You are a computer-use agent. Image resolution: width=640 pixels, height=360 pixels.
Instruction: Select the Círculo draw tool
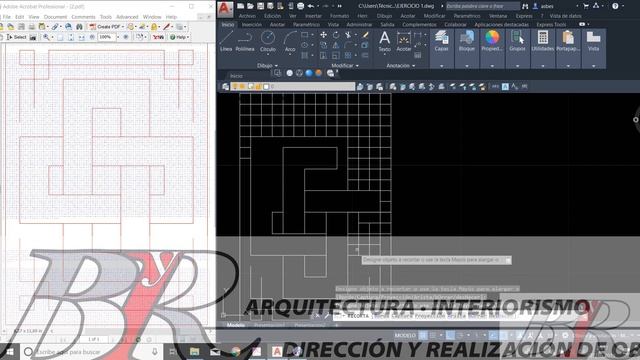tap(268, 41)
